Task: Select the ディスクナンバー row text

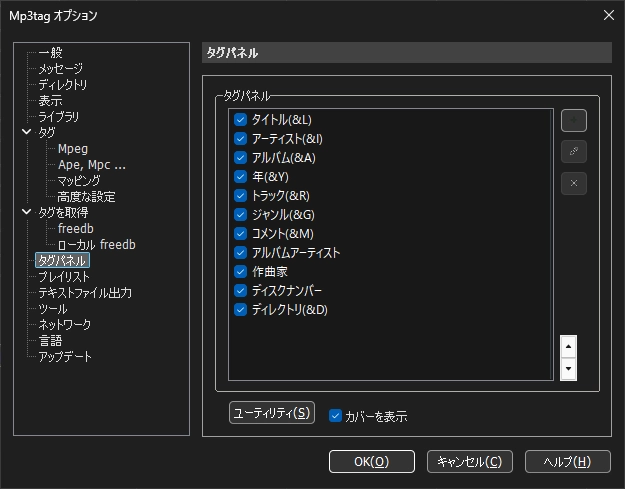Action: [x=287, y=291]
